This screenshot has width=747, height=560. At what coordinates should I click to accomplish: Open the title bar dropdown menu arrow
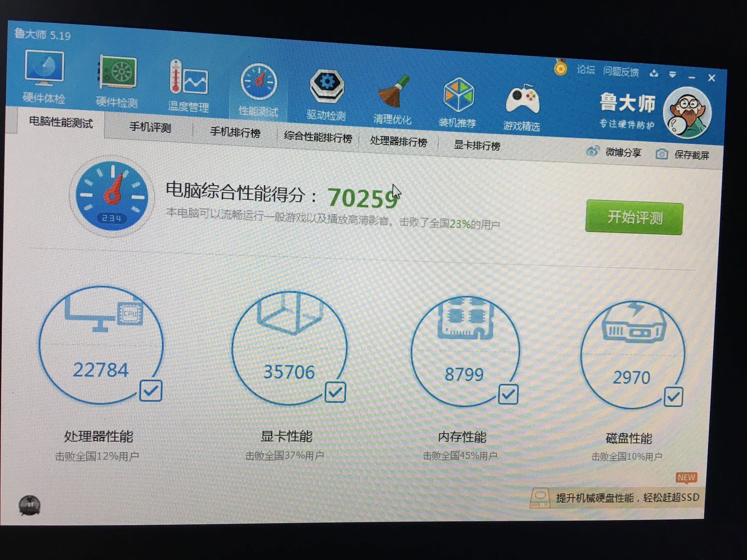672,75
